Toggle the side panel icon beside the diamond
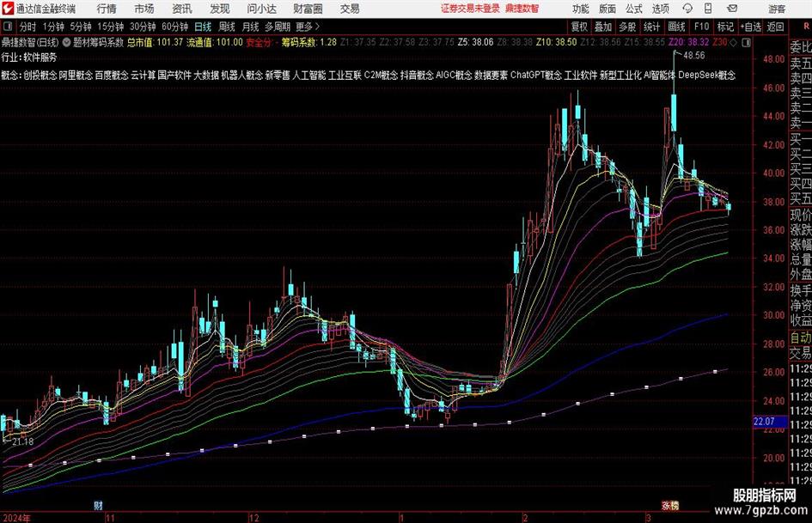This screenshot has height=523, width=812. [x=746, y=42]
